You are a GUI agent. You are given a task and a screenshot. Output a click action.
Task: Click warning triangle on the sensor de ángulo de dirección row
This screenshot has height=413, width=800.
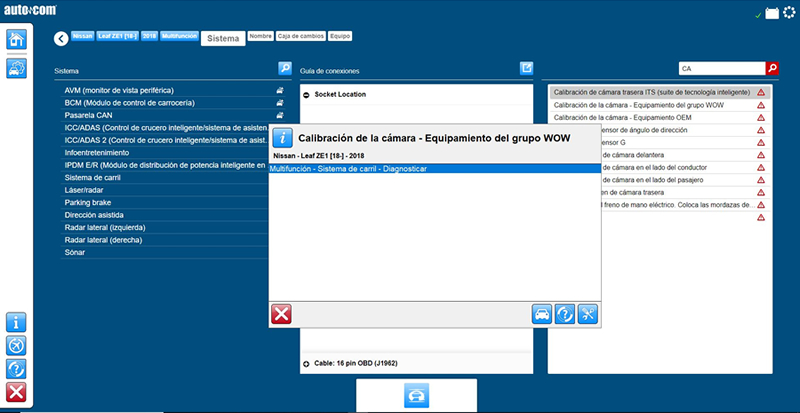pos(761,130)
